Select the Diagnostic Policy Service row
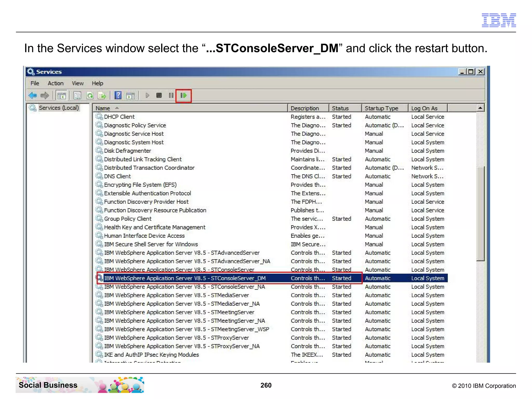532x399 pixels. point(271,125)
